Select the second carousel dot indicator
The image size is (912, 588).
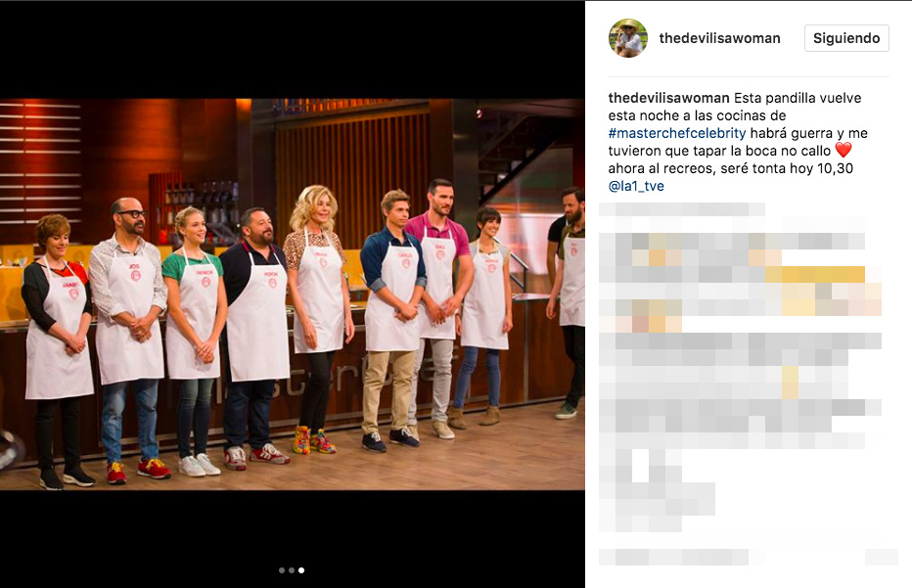[292, 570]
